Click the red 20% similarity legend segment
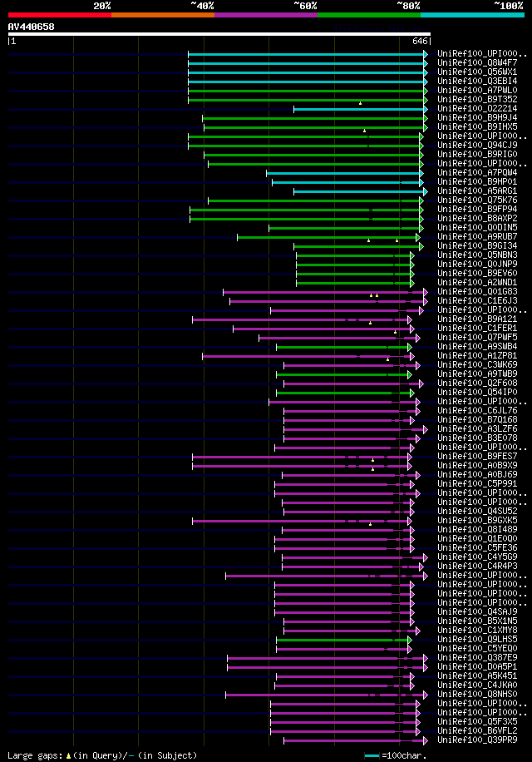This screenshot has width=532, height=762. [x=60, y=15]
